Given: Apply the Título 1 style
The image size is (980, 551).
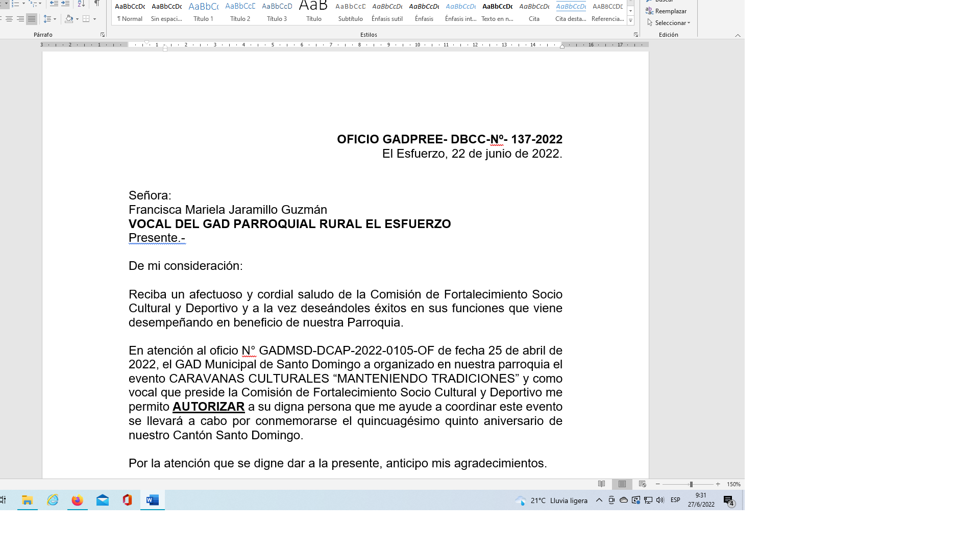Looking at the screenshot, I should pos(203,12).
